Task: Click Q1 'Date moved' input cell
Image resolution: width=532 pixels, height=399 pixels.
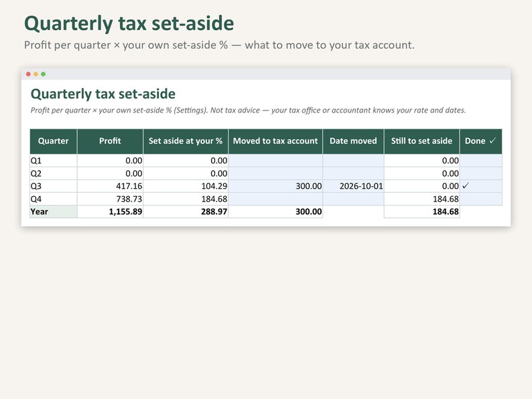Action: click(353, 161)
